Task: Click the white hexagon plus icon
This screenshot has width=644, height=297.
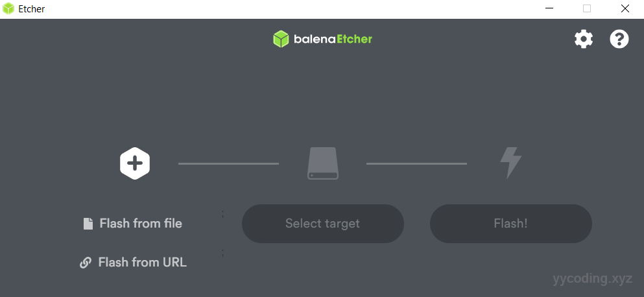Action: pos(135,163)
